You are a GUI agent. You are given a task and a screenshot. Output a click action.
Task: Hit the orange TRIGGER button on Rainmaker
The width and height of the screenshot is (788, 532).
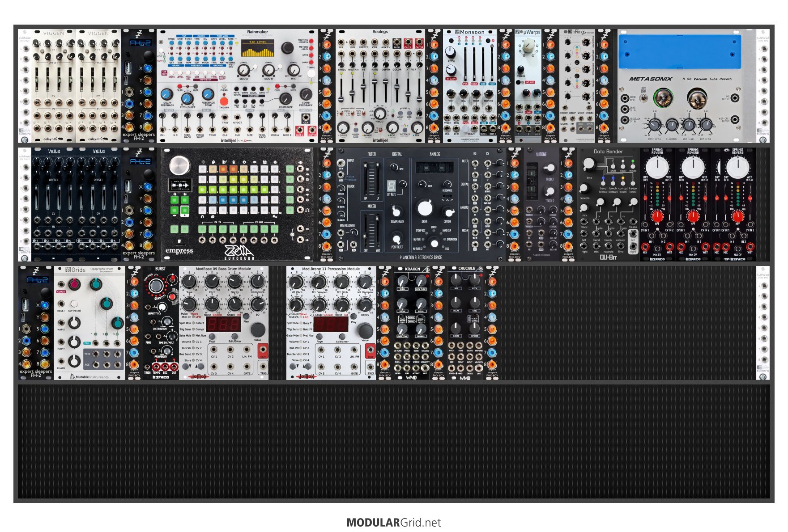coord(224,101)
